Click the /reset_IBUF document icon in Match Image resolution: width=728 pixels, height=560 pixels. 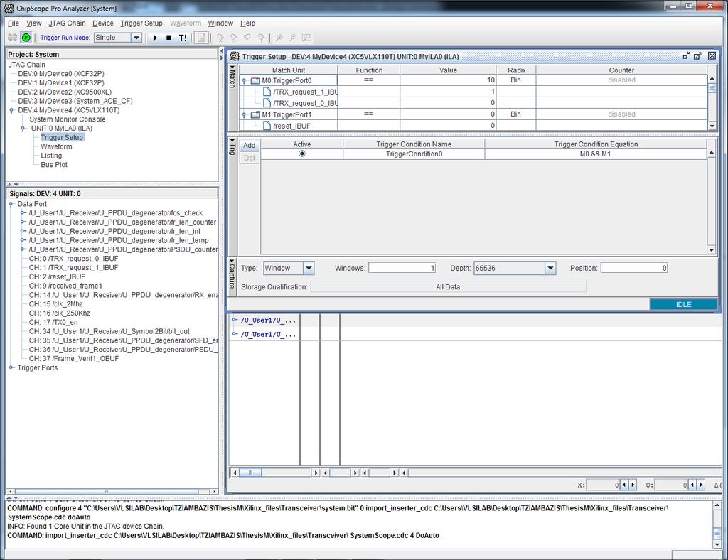(267, 125)
